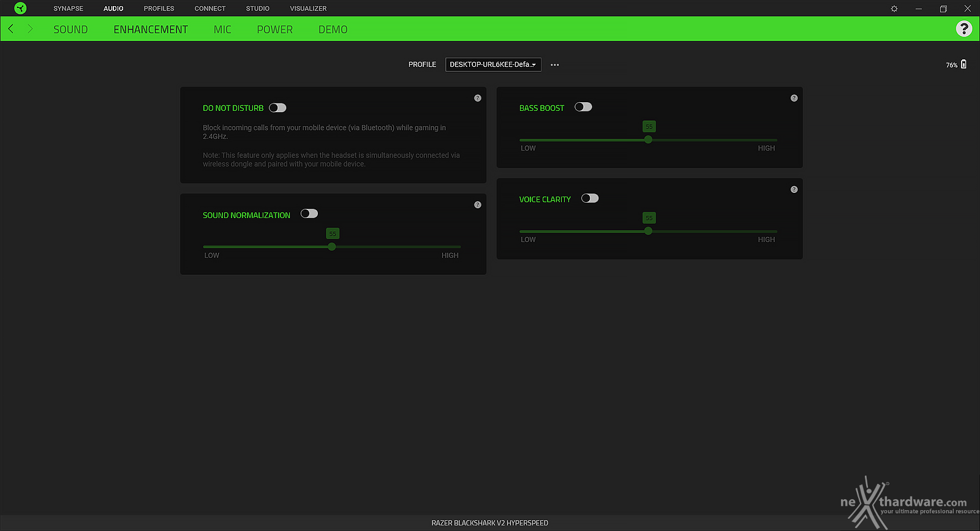Show Bass Boost help tooltip
Viewport: 980px width, 531px height.
click(794, 98)
